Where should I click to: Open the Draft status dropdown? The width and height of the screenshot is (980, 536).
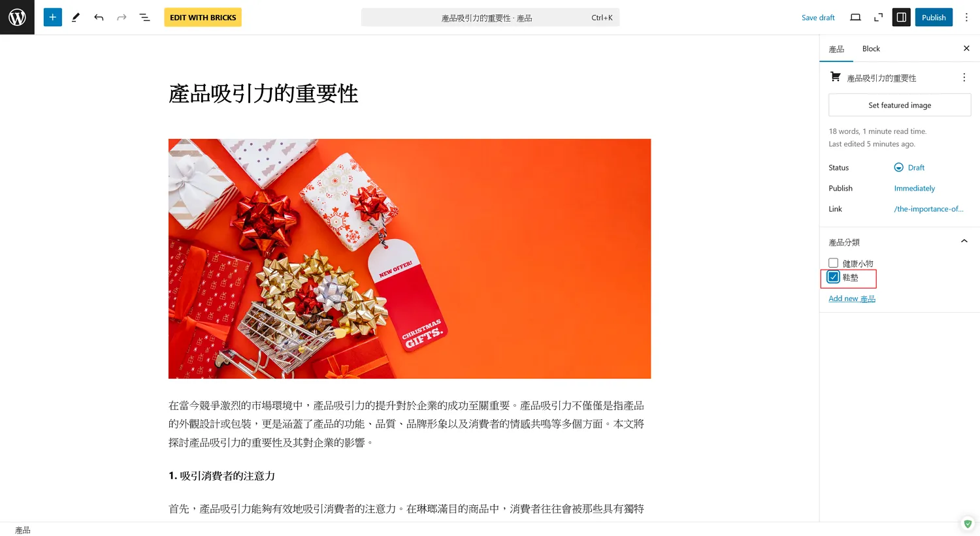tap(909, 168)
